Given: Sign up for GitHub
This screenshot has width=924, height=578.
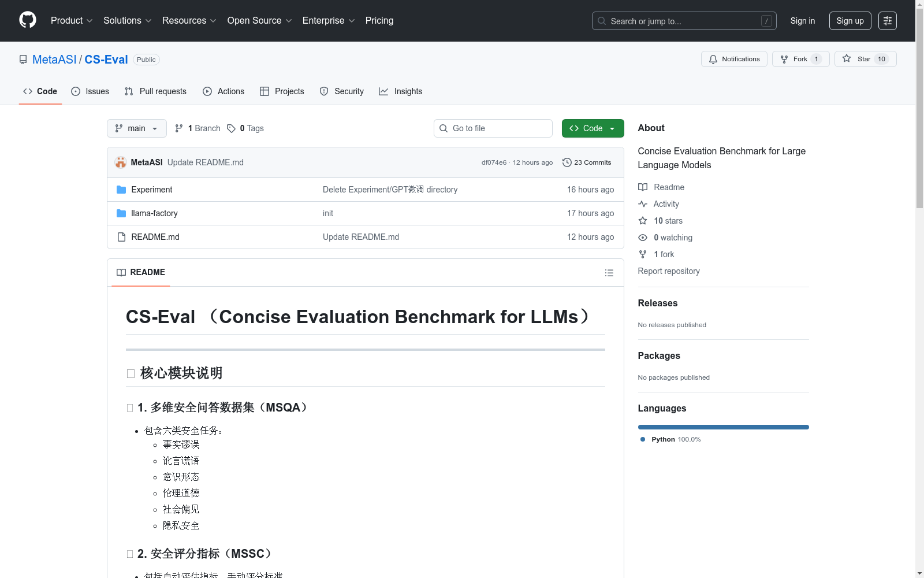Looking at the screenshot, I should click(850, 21).
